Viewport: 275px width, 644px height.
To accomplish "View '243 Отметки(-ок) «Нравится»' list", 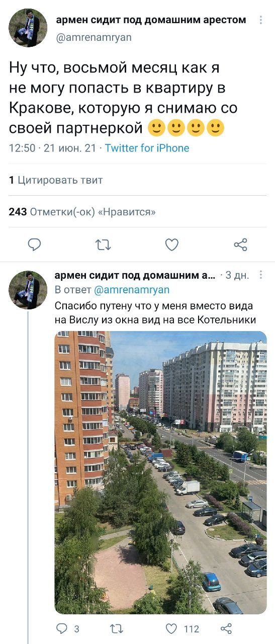I will pyautogui.click(x=82, y=212).
